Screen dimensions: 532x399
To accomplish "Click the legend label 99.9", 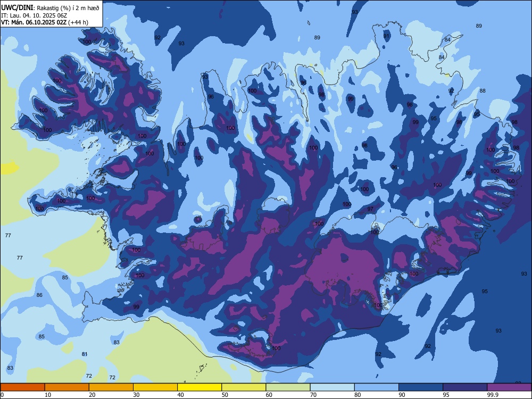I will coord(493,395).
